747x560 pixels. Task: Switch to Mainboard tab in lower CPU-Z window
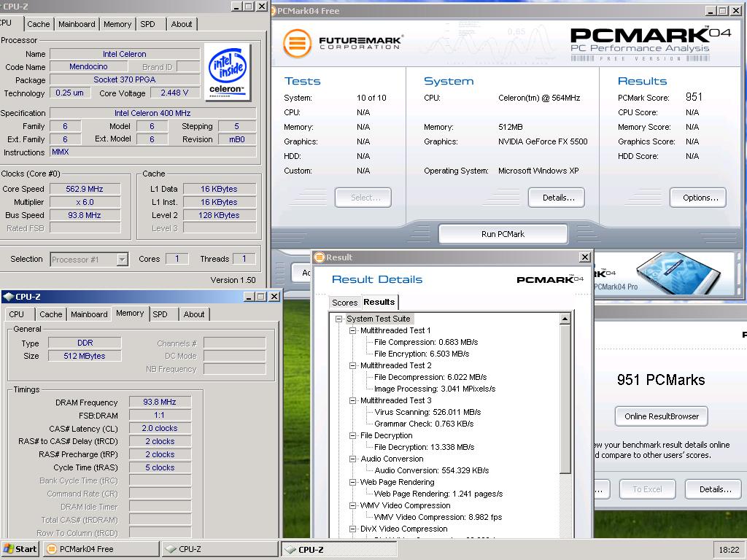click(x=89, y=314)
